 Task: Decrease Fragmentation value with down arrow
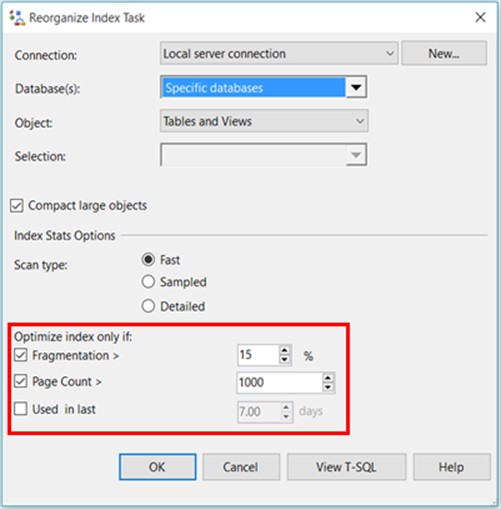coord(284,360)
